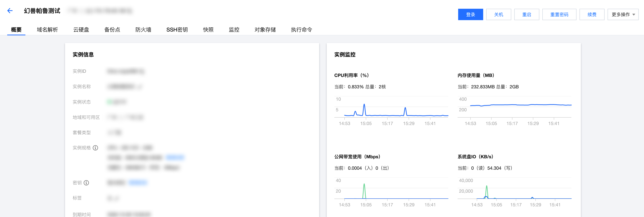Expand the 更多操作 dropdown

[623, 14]
